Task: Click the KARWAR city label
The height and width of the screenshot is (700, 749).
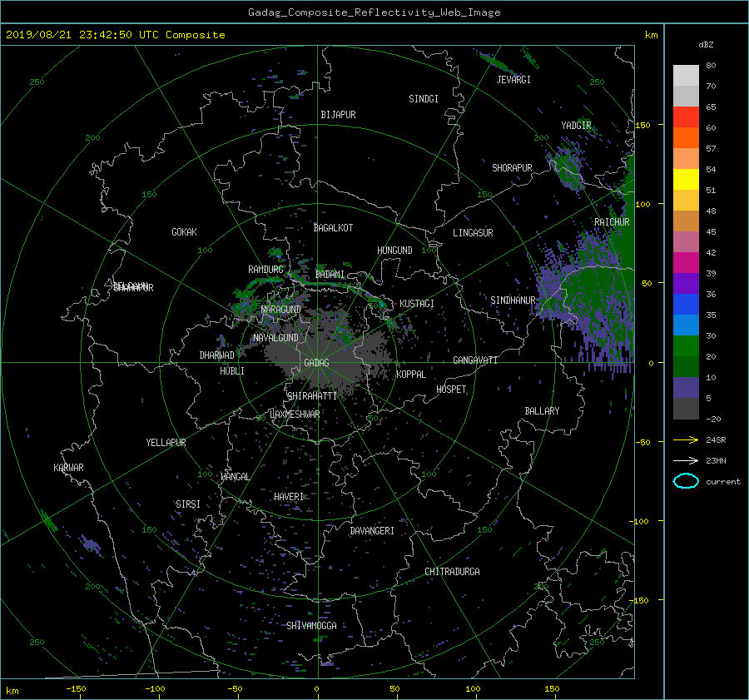Action: tap(68, 468)
